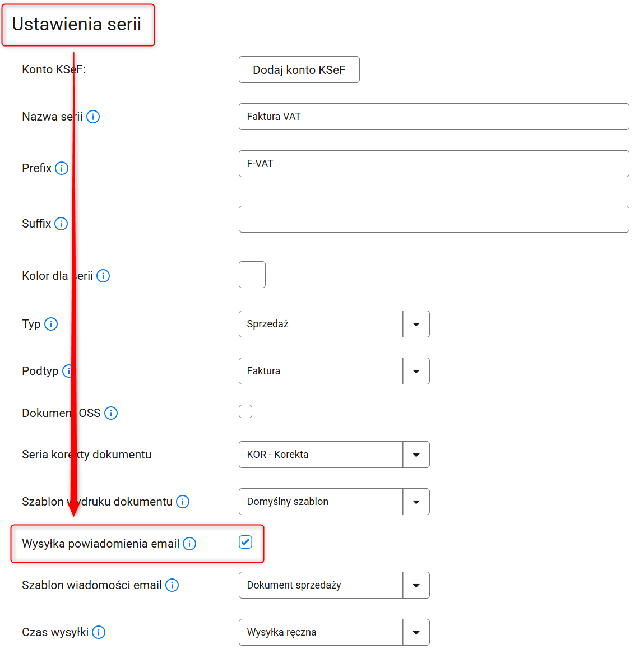Image resolution: width=644 pixels, height=658 pixels.
Task: Click info icon beside Czas wysyłki
Action: tap(99, 632)
